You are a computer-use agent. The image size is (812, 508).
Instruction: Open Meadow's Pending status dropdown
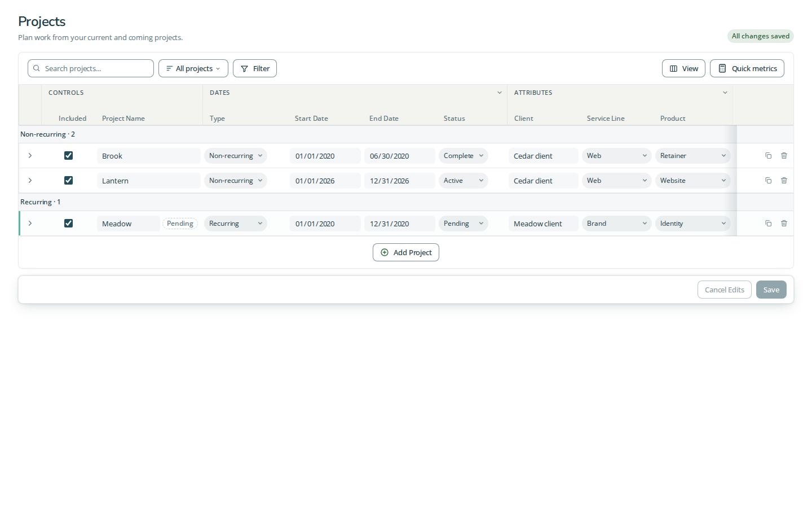pos(464,224)
